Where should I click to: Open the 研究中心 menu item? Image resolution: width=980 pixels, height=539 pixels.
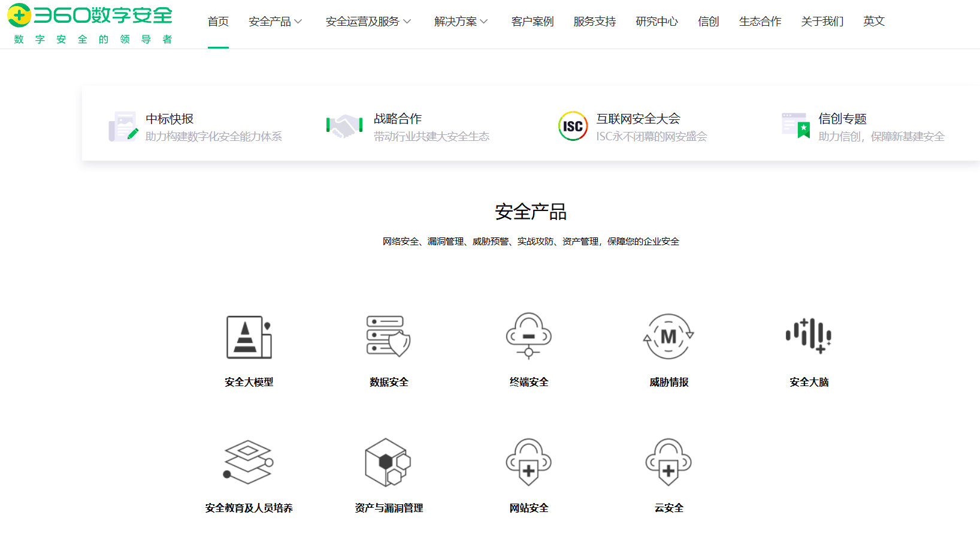click(x=657, y=22)
